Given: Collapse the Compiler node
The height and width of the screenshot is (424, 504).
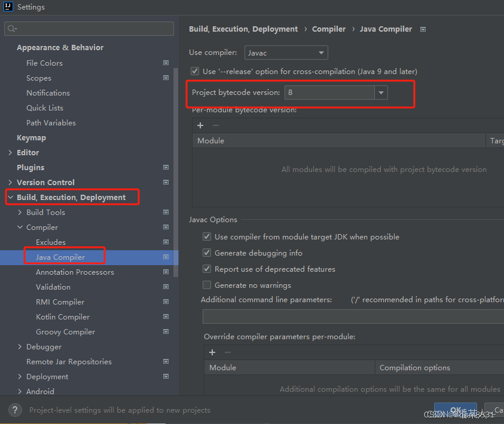Looking at the screenshot, I should pos(20,227).
